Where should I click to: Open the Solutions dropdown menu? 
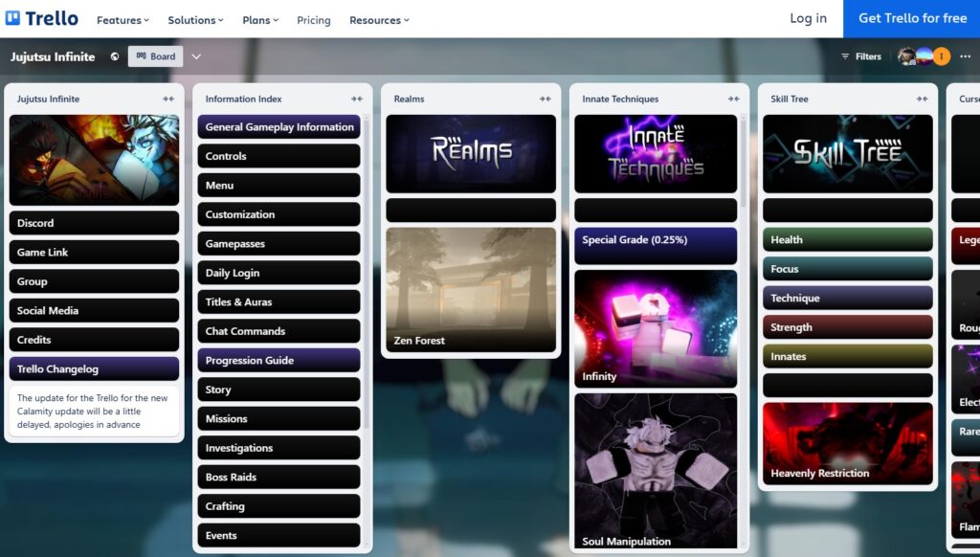click(195, 20)
